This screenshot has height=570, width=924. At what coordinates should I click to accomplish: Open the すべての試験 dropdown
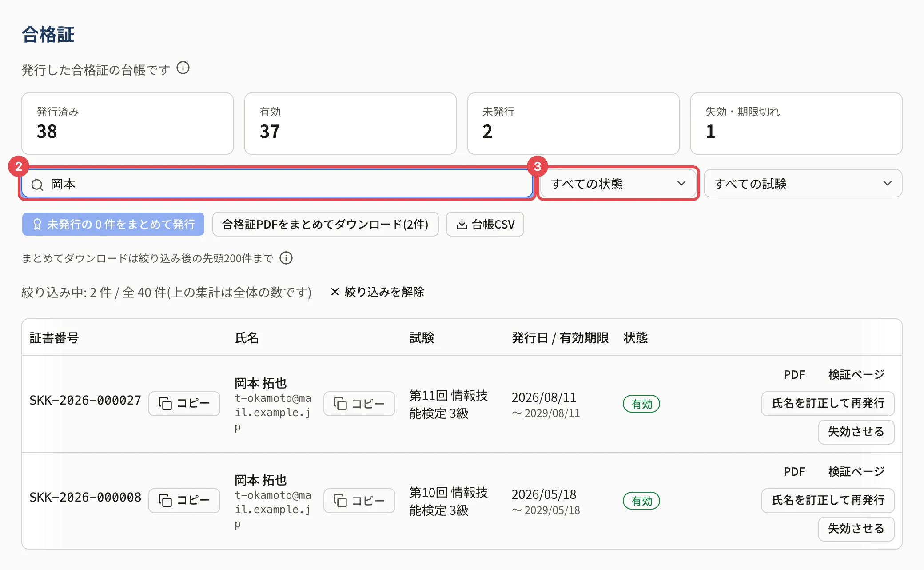click(803, 184)
